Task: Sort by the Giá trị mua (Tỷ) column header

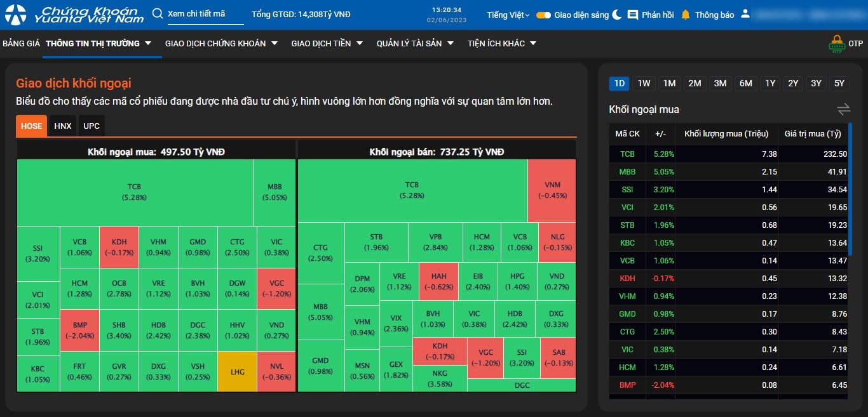Action: pos(812,133)
